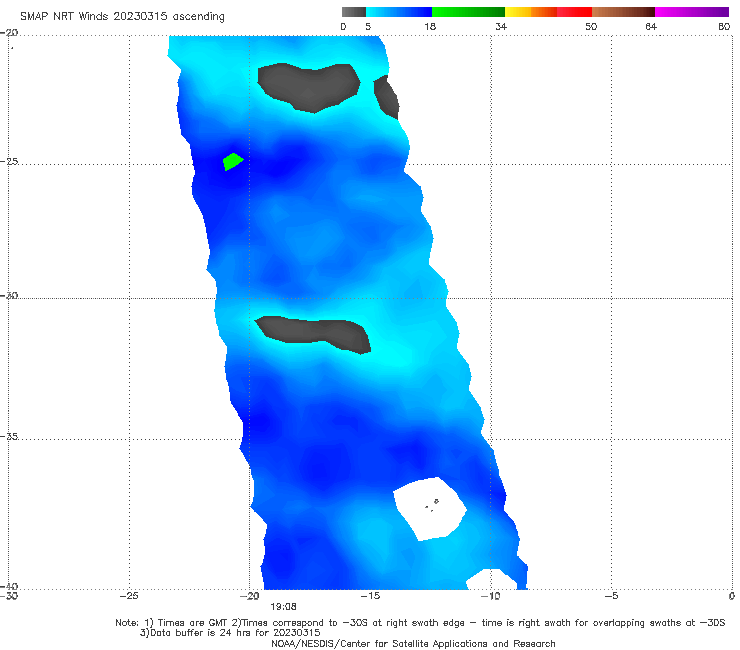The width and height of the screenshot is (740, 650).
Task: Click the longitude axis label '-15'
Action: [370, 596]
